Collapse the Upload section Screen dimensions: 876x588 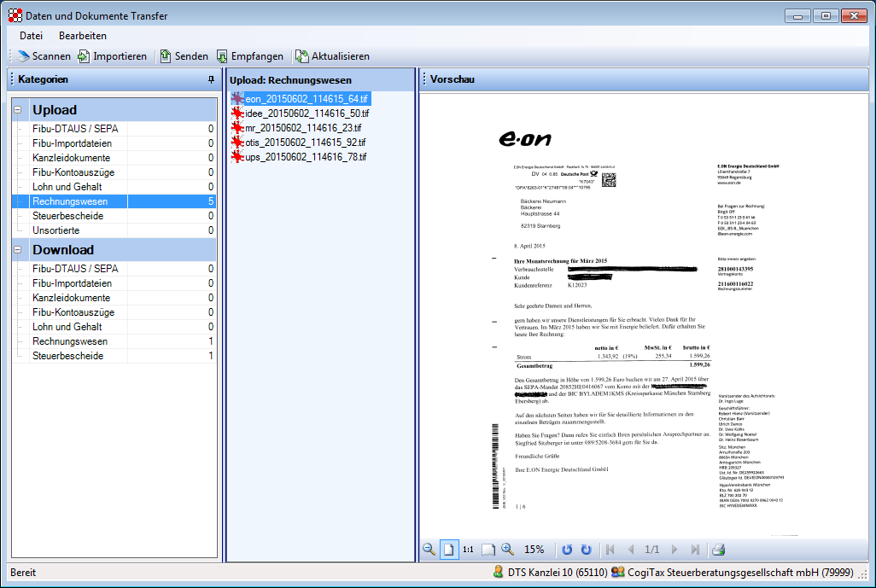tap(16, 109)
